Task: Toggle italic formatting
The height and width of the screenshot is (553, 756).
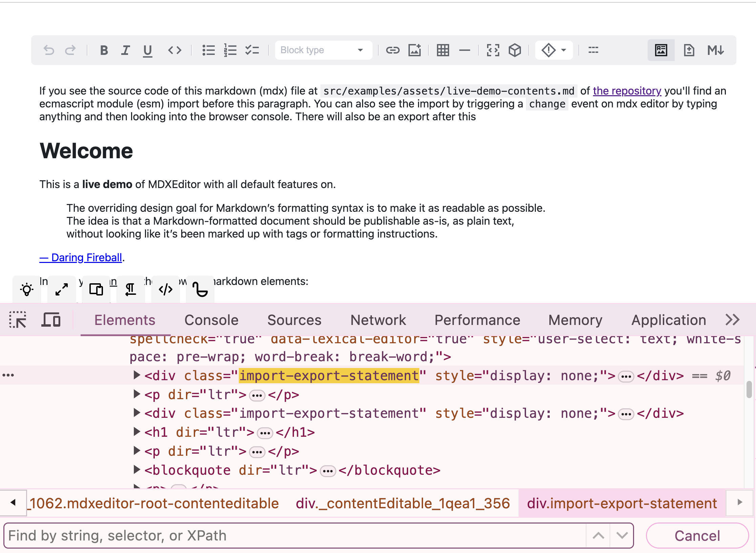Action: click(x=126, y=50)
